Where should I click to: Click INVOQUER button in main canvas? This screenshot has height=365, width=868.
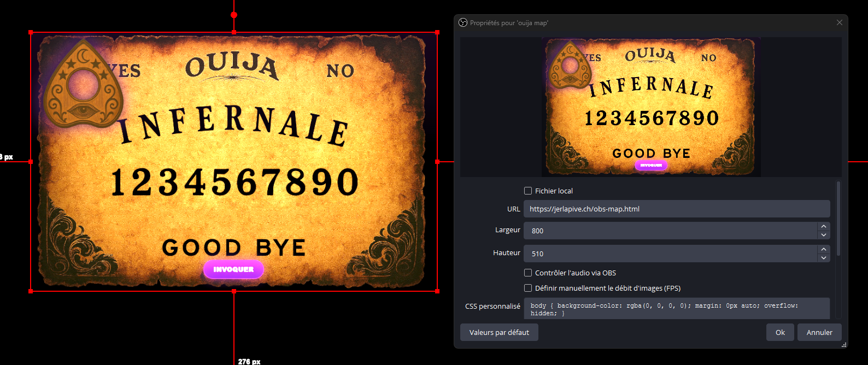click(x=233, y=269)
